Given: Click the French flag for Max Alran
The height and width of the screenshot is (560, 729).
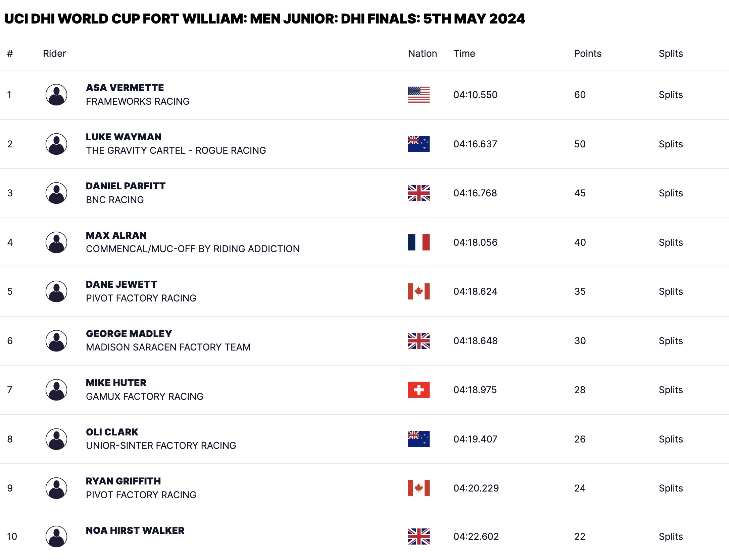Looking at the screenshot, I should coord(419,242).
